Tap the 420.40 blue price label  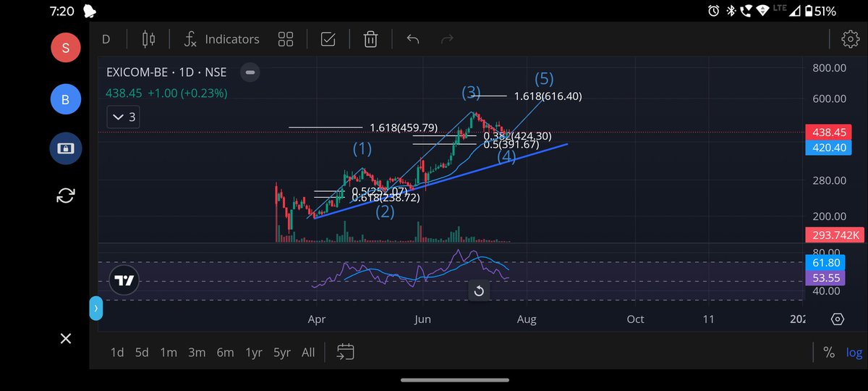click(828, 147)
